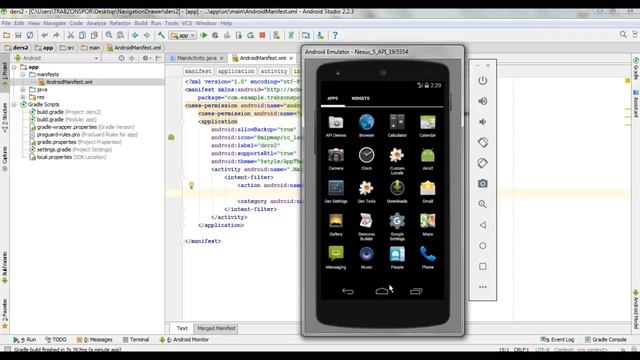Power button in emulator side panel
Screen dimensions: 640x360
tap(482, 80)
